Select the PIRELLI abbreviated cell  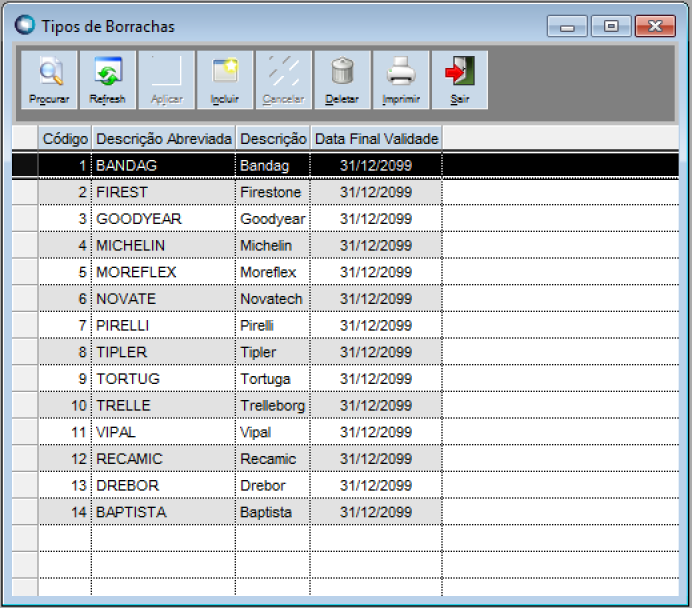tap(163, 325)
